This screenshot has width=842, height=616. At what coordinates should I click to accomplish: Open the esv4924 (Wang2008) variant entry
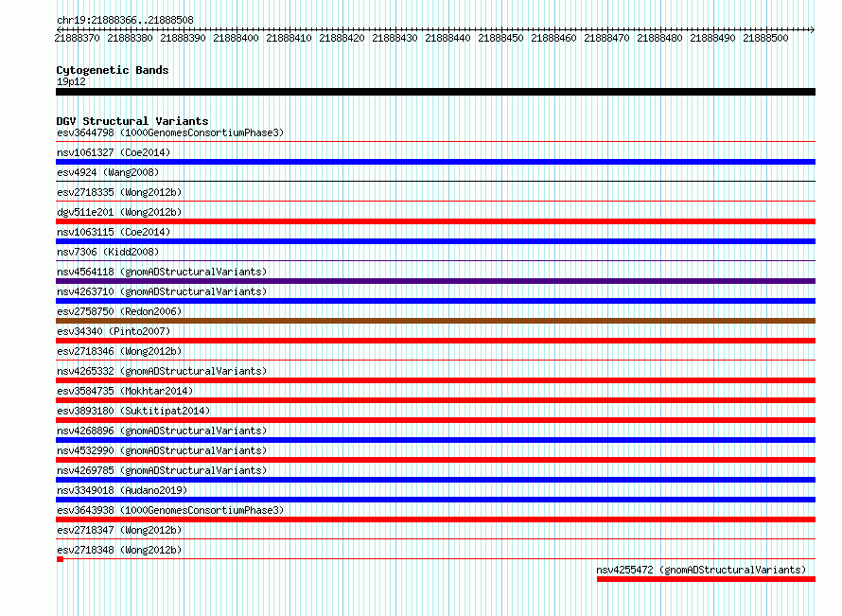pos(108,172)
